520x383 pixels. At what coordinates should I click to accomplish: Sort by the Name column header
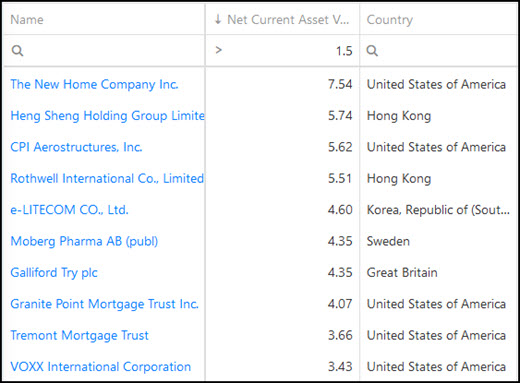click(x=27, y=20)
